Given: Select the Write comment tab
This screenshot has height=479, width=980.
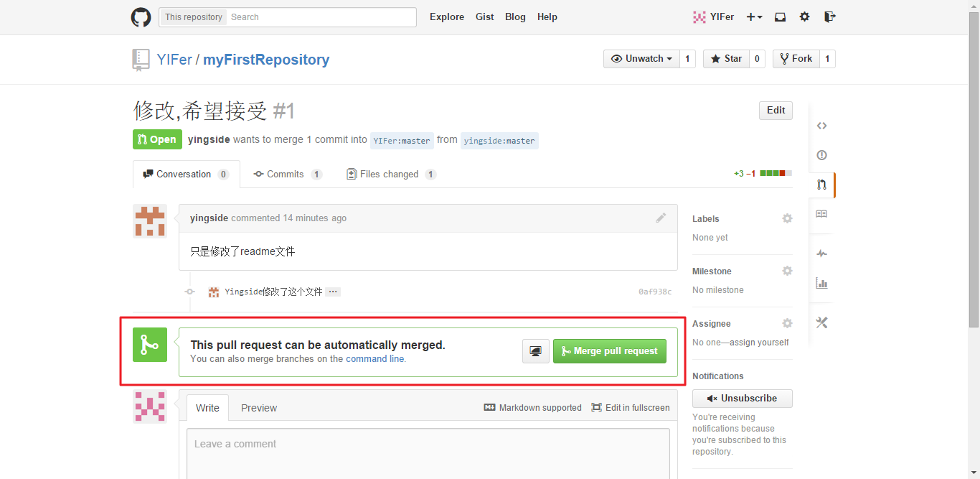Looking at the screenshot, I should click(207, 408).
